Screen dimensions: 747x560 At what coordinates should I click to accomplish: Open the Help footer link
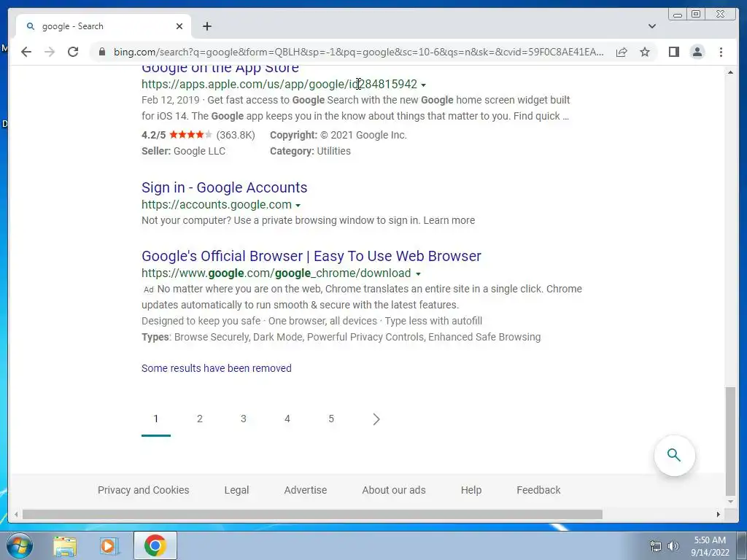point(471,490)
